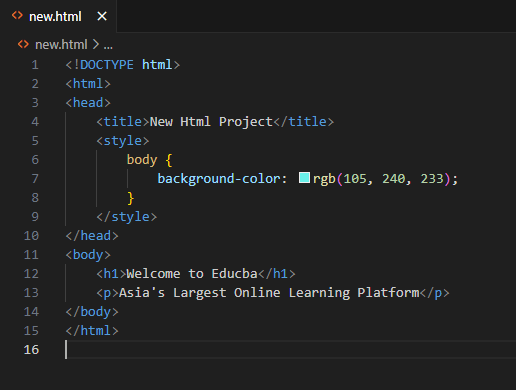Image resolution: width=516 pixels, height=390 pixels.
Task: Click the New Html Project title text
Action: (211, 122)
